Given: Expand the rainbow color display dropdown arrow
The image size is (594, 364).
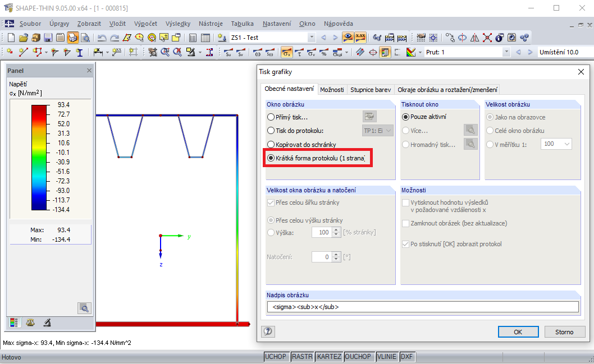Looking at the screenshot, I should [x=420, y=52].
